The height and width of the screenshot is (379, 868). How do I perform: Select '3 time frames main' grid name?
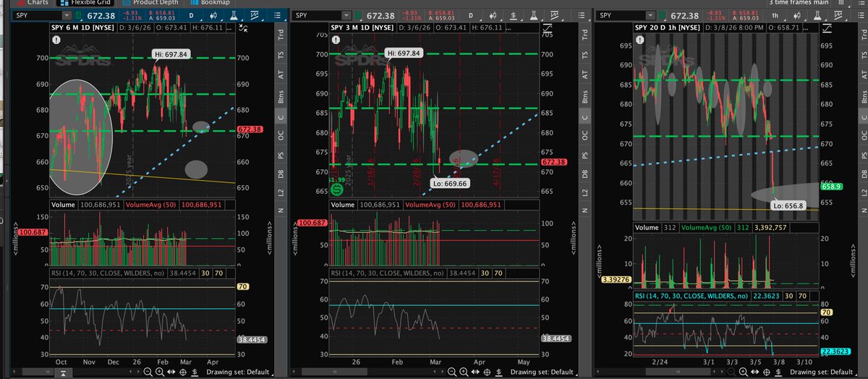click(797, 3)
